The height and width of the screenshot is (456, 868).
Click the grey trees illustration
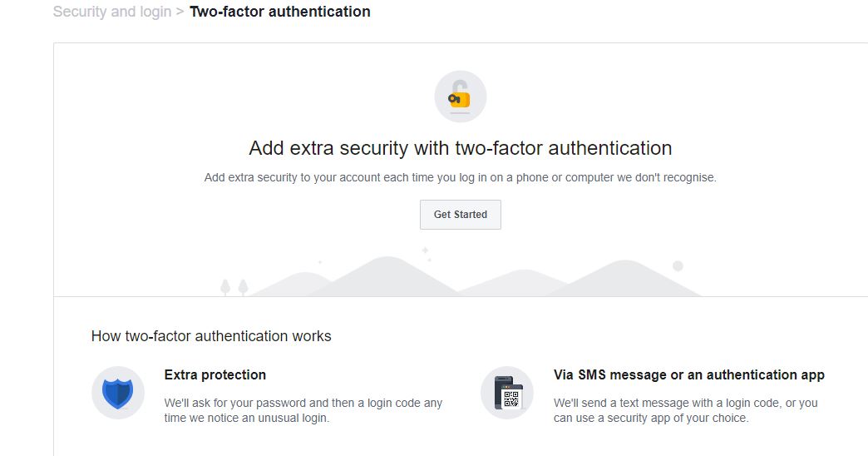[x=234, y=287]
